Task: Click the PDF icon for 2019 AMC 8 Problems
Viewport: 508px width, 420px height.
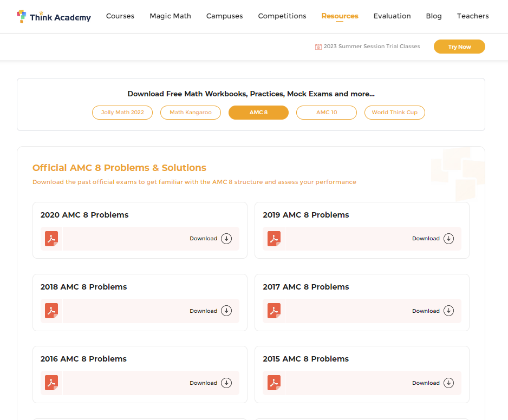Action: [274, 239]
